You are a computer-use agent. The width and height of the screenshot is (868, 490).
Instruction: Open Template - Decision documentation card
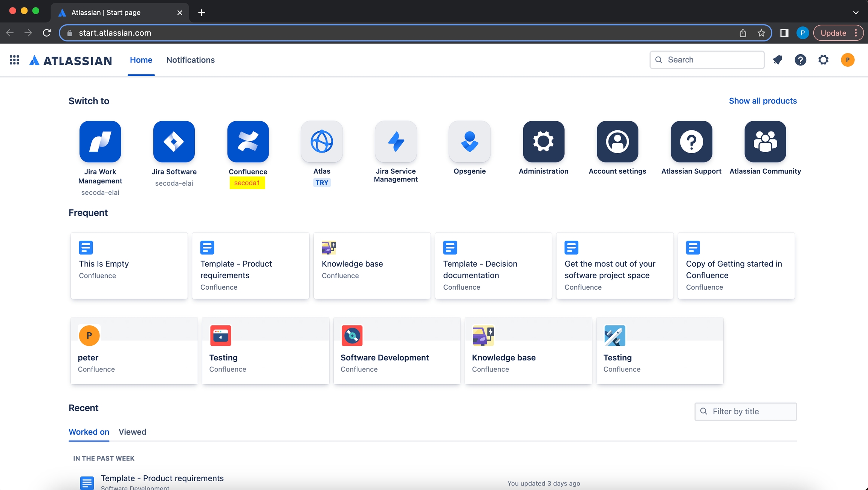pos(493,266)
